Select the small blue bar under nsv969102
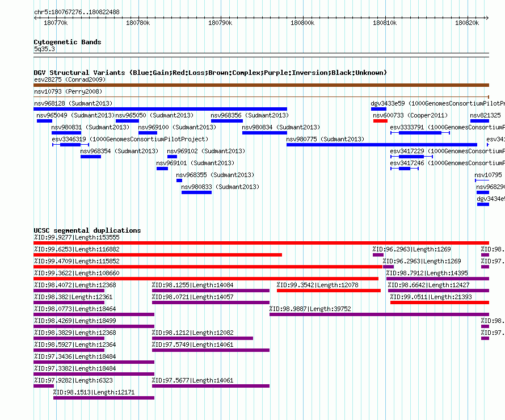This screenshot has height=420, width=505. (x=172, y=157)
